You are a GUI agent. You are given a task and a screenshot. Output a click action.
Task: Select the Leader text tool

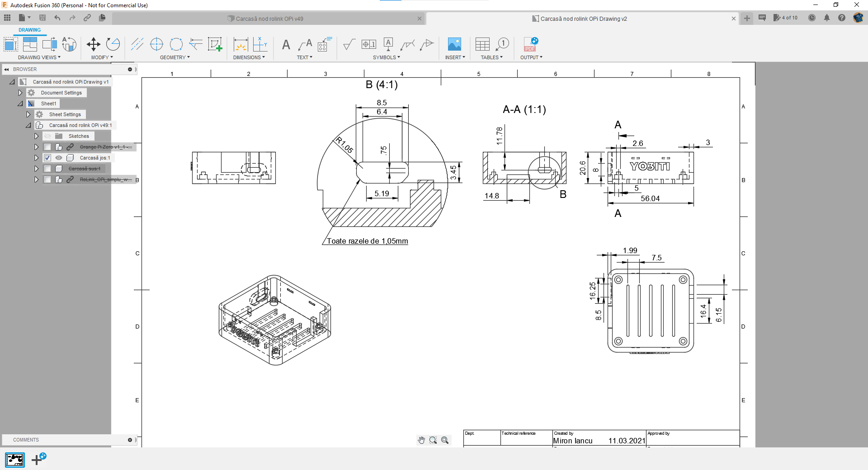(x=305, y=44)
